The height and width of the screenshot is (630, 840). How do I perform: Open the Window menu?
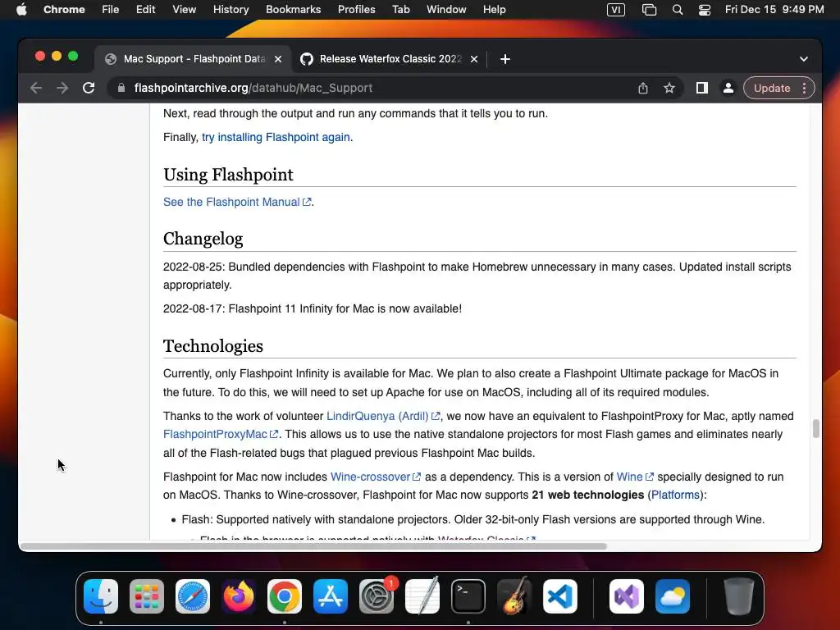pos(446,10)
